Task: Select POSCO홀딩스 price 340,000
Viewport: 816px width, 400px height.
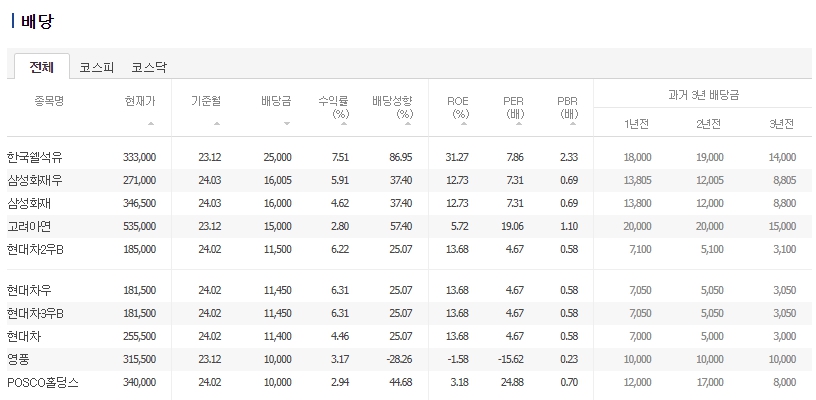Action: (139, 382)
